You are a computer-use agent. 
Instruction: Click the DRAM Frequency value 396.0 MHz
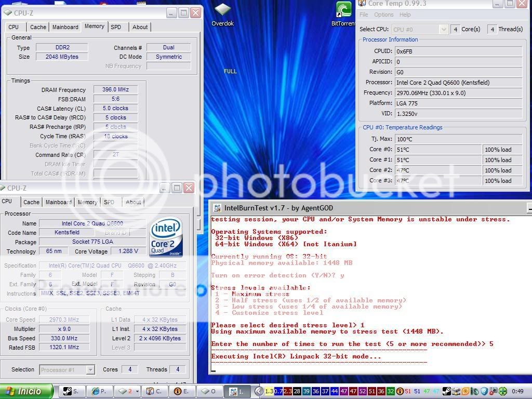coord(116,89)
